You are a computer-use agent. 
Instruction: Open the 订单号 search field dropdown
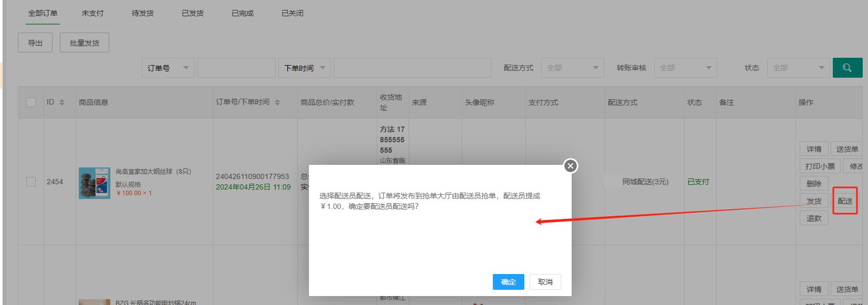[168, 68]
